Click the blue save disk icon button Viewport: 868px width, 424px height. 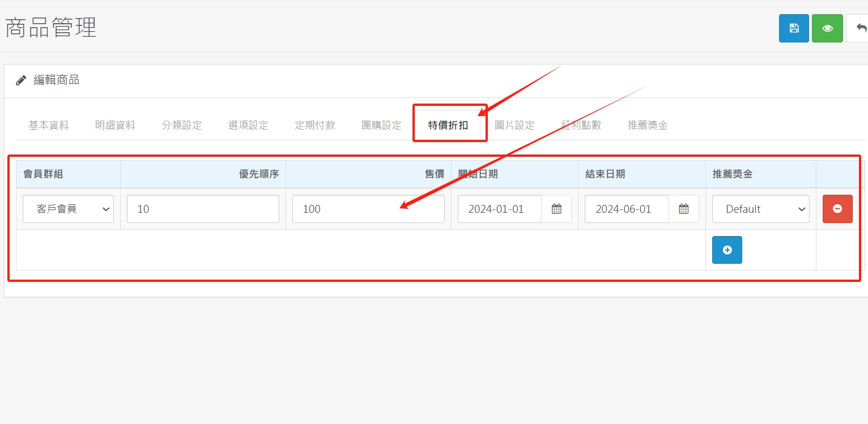coord(794,28)
